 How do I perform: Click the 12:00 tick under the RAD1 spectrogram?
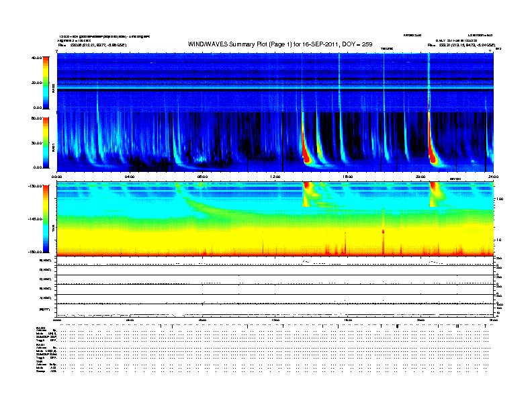pos(275,177)
